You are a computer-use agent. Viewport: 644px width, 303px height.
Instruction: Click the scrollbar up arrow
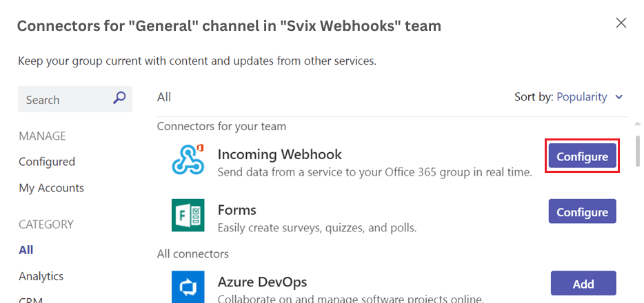637,123
